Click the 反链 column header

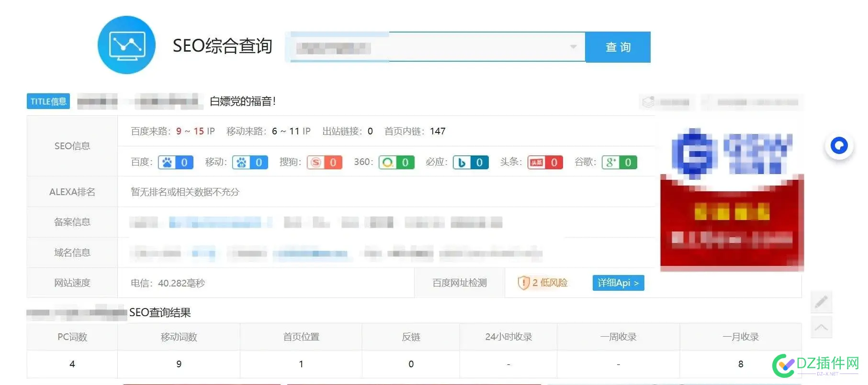[411, 337]
